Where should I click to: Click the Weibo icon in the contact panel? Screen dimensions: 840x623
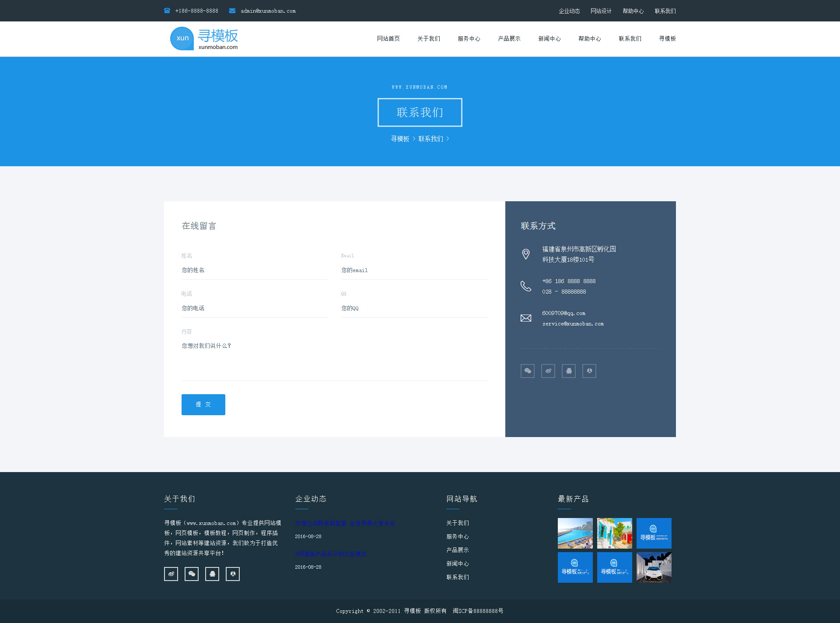(548, 371)
